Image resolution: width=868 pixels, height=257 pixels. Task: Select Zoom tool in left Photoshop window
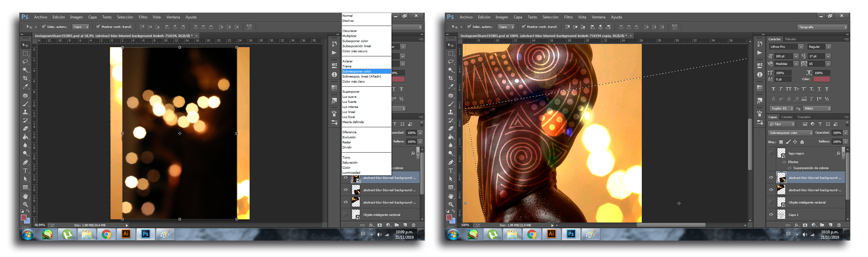pos(25,204)
